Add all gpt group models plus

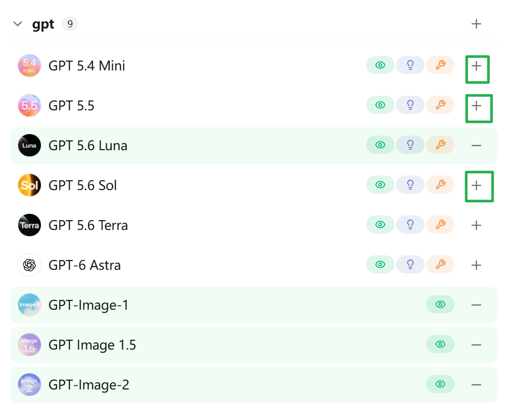pos(476,24)
